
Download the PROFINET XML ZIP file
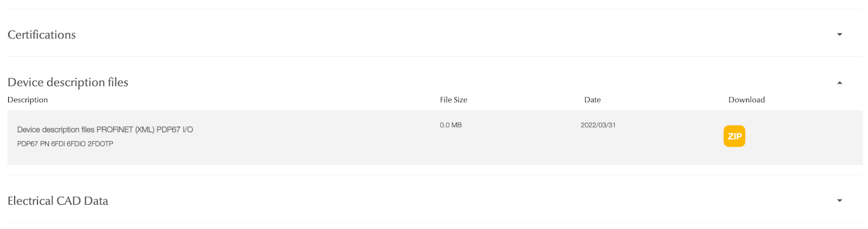(x=734, y=136)
